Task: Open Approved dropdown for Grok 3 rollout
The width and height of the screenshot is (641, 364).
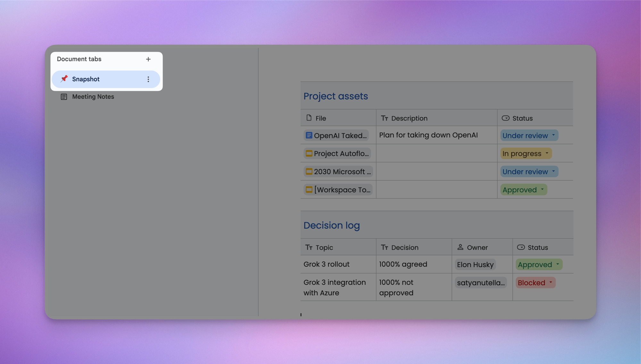Action: (x=539, y=265)
